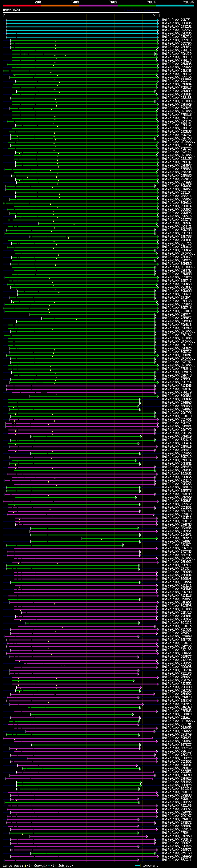Click the UniRef100_Q94HA5 label
The image size is (197, 868).
click(177, 403)
